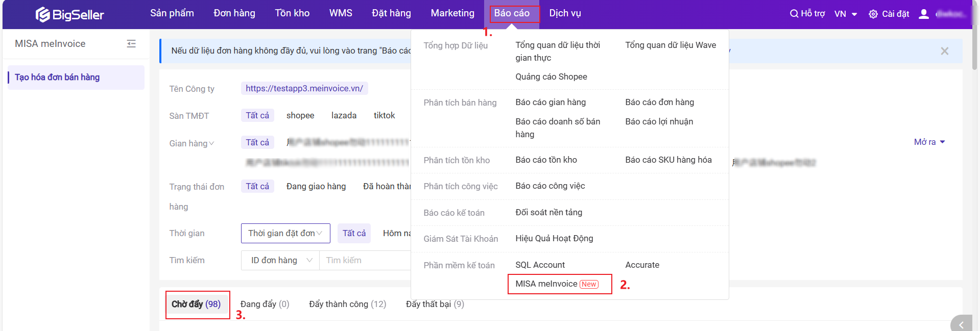Open Báo cáo lợi nhuận report
This screenshot has height=331, width=980.
click(x=659, y=122)
